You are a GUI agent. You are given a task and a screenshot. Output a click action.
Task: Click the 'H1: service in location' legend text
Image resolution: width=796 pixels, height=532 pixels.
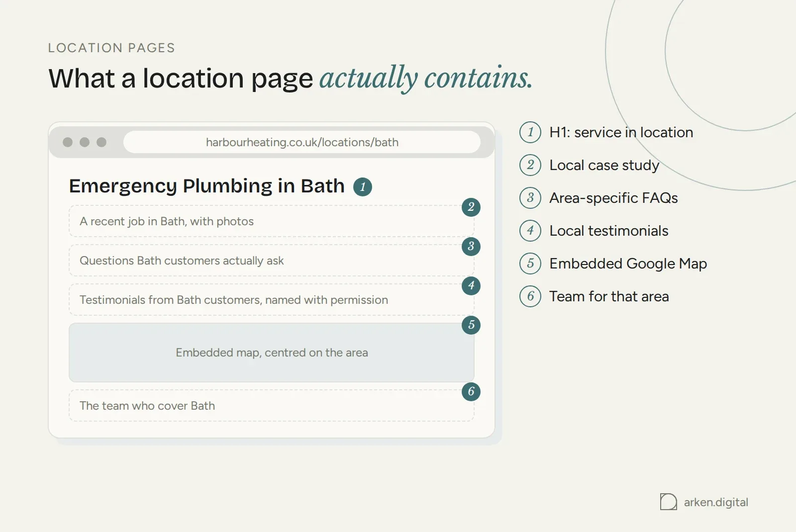621,132
